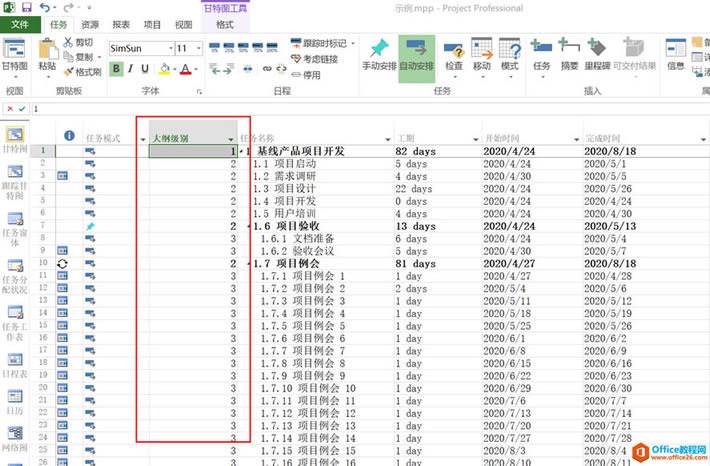The image size is (710, 466).
Task: Open the SimSun font name dropdown
Action: point(167,48)
